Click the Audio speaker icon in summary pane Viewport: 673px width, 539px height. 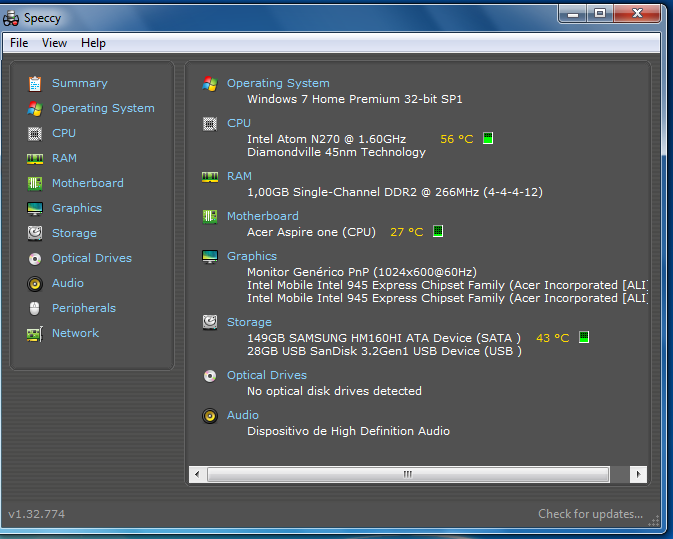click(210, 416)
